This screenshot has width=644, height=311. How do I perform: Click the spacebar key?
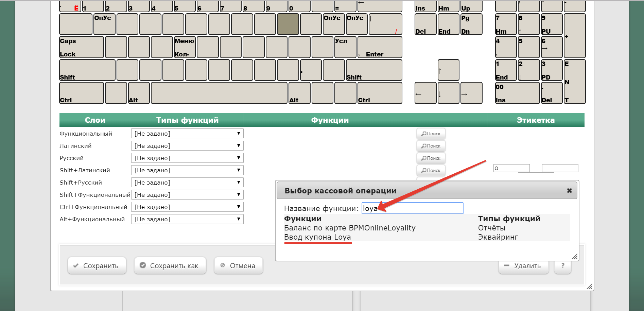click(219, 93)
